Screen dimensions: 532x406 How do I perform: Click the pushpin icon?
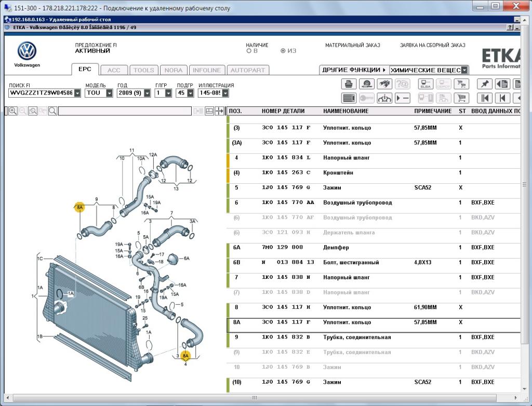pos(485,84)
